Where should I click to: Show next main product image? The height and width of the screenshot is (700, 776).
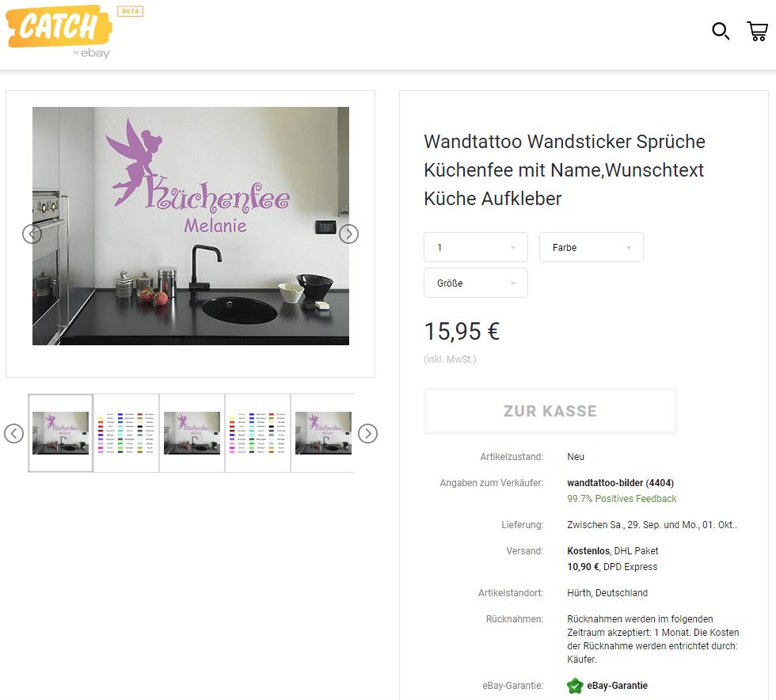[349, 234]
